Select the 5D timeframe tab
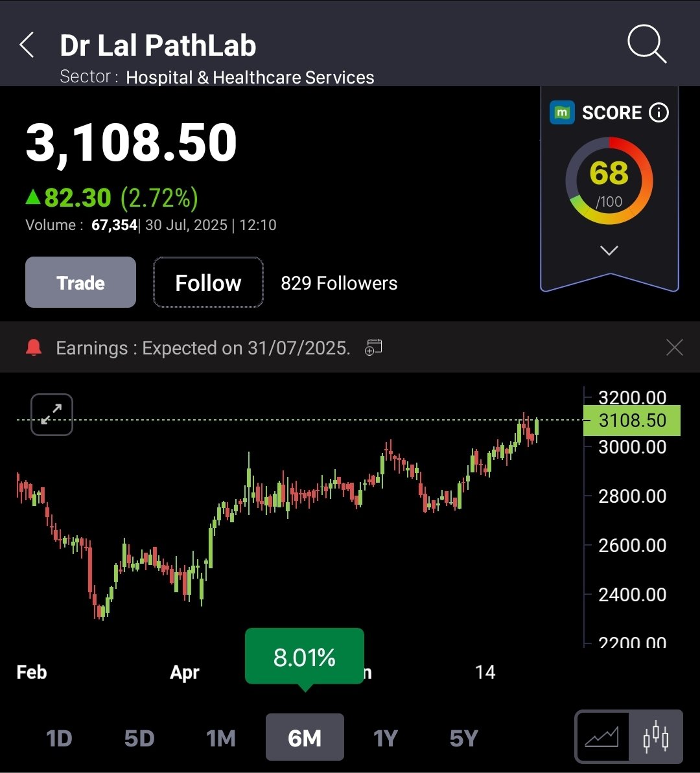The image size is (700, 773). point(139,738)
